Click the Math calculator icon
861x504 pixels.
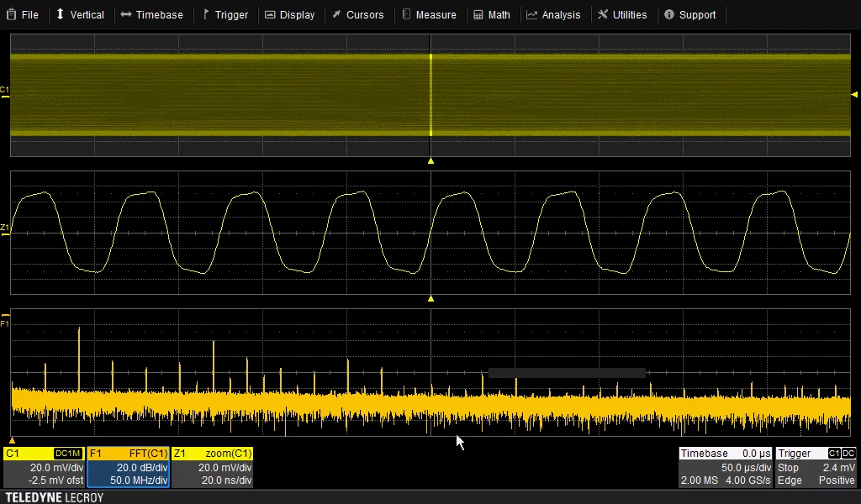tap(478, 14)
